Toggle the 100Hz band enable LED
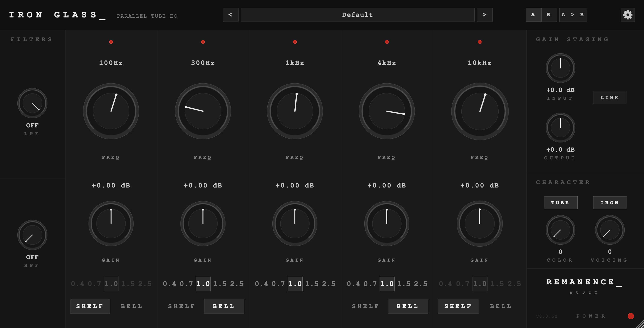 [x=111, y=42]
